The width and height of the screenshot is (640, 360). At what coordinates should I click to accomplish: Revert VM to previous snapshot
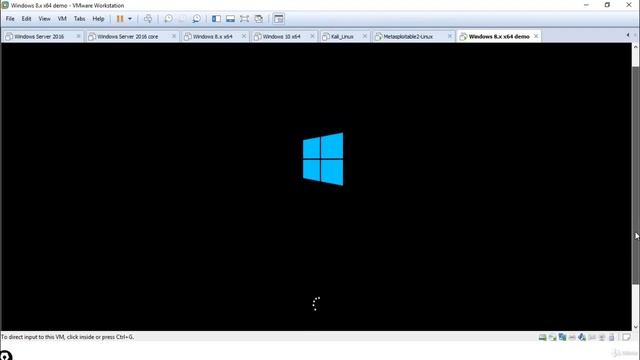point(182,19)
